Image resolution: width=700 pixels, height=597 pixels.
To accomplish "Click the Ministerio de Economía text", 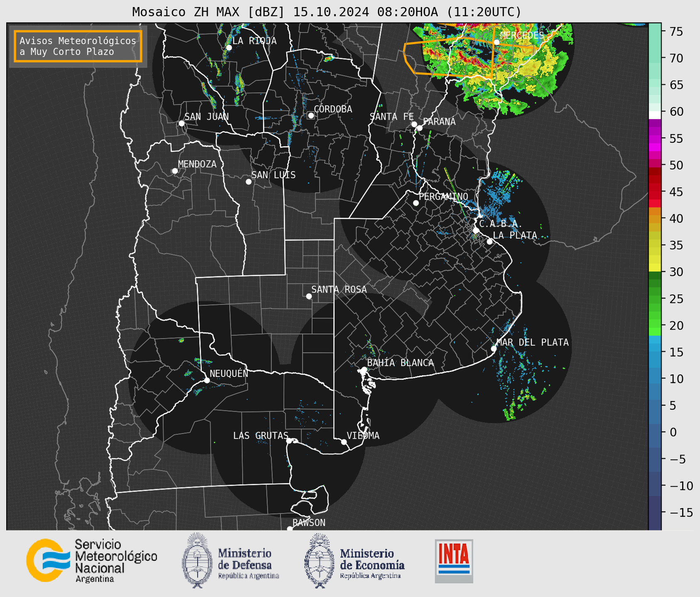I will (372, 564).
